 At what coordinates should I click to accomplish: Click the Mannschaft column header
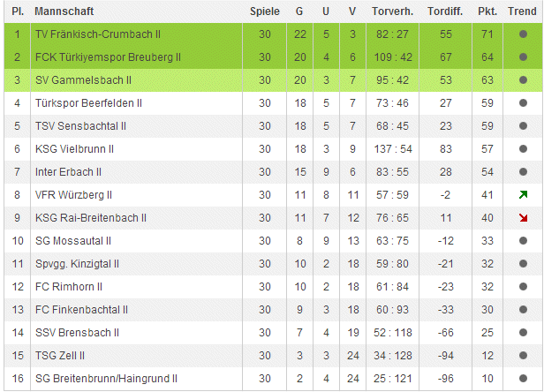tap(64, 11)
